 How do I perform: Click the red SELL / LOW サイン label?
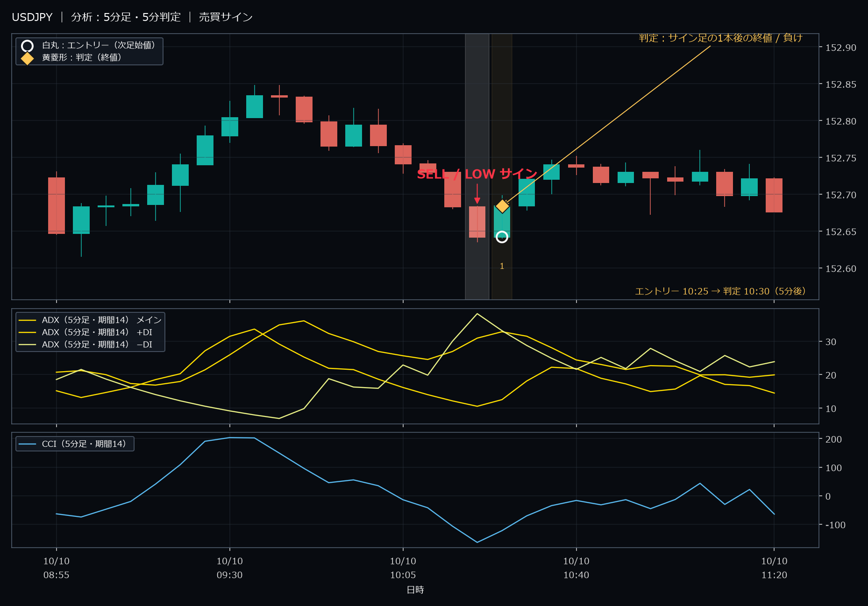(477, 174)
